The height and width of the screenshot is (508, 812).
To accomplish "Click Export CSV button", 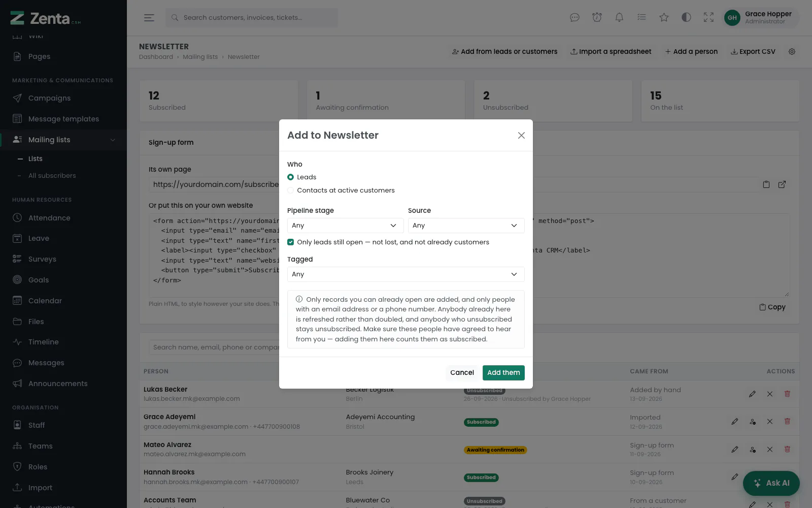I will coord(753,52).
